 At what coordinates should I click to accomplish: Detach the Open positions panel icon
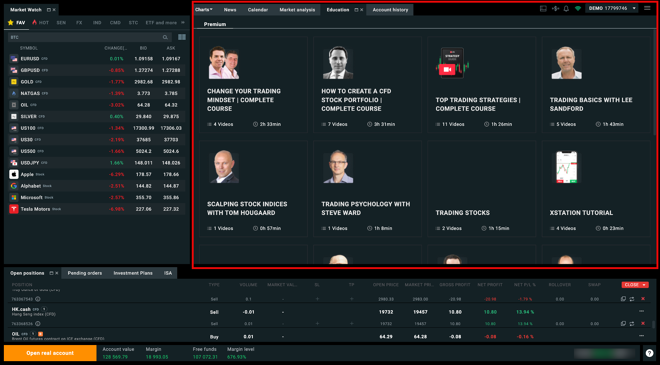[x=51, y=273]
